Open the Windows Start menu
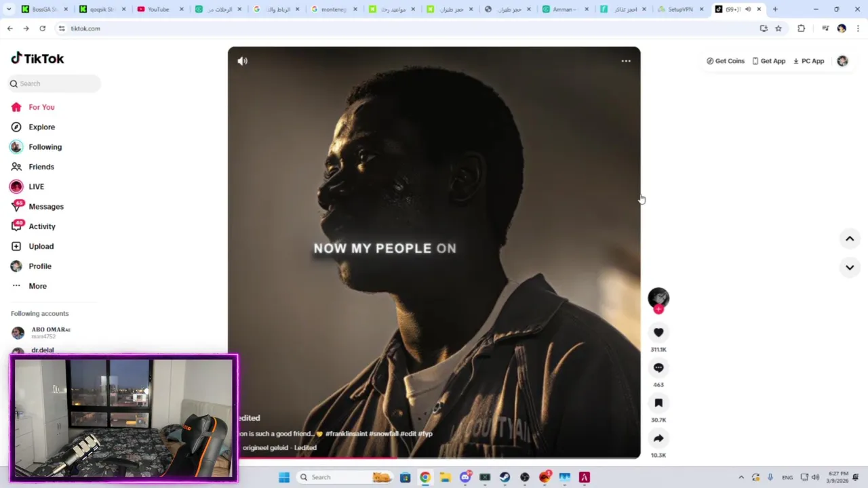 284,477
